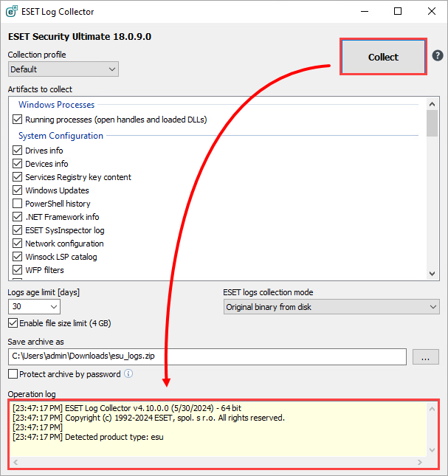Open ESET logs collection mode dropdown
448x476 pixels.
coord(331,307)
